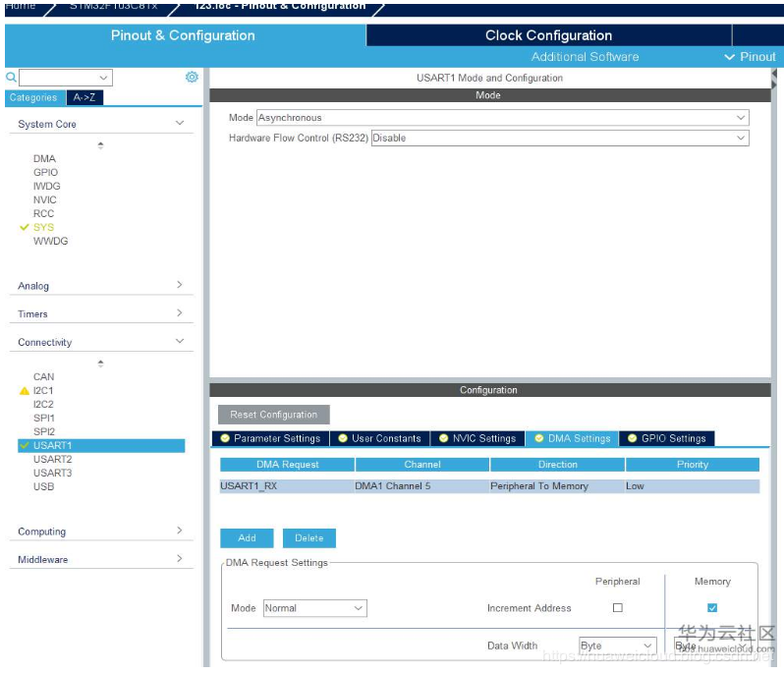Select DMA in System Core list
This screenshot has width=784, height=674.
click(x=44, y=158)
